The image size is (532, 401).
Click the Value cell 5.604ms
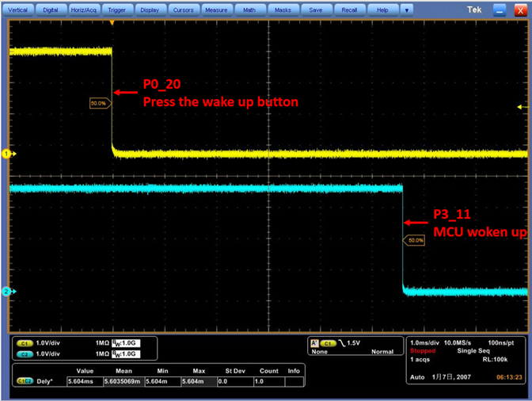tap(85, 382)
